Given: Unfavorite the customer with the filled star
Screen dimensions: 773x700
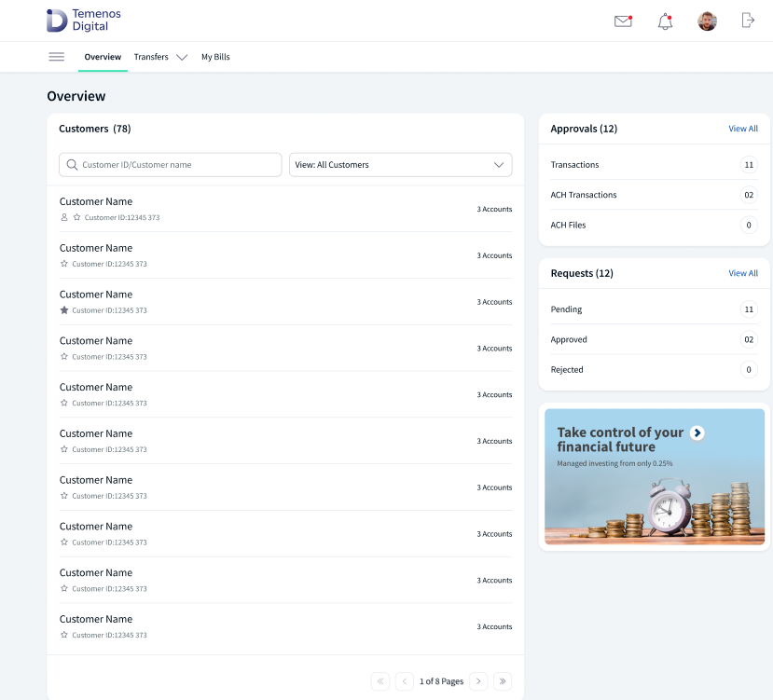Looking at the screenshot, I should pyautogui.click(x=64, y=310).
